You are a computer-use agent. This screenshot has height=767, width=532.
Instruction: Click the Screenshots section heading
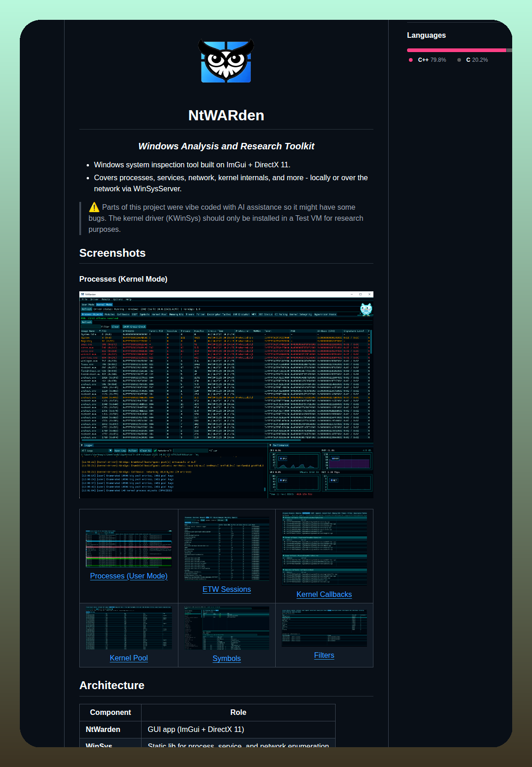pos(112,253)
